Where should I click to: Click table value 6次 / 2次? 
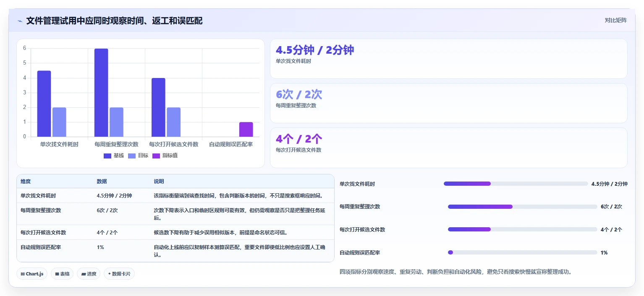pyautogui.click(x=107, y=210)
